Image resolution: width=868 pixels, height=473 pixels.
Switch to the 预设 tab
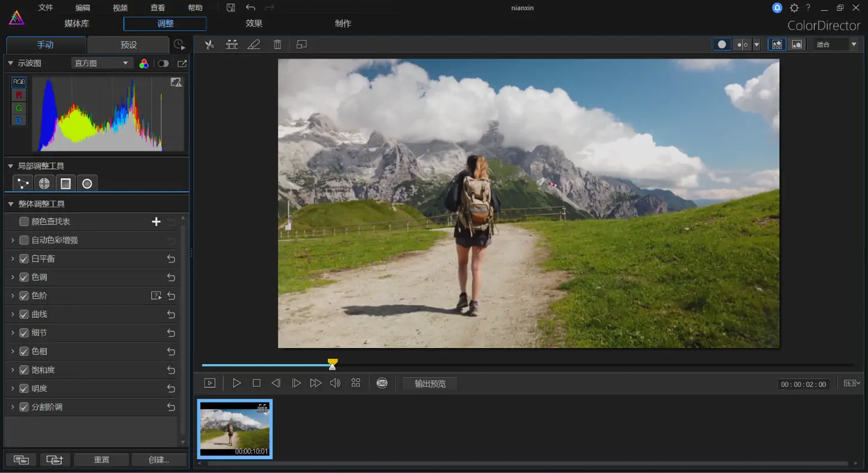coord(127,44)
